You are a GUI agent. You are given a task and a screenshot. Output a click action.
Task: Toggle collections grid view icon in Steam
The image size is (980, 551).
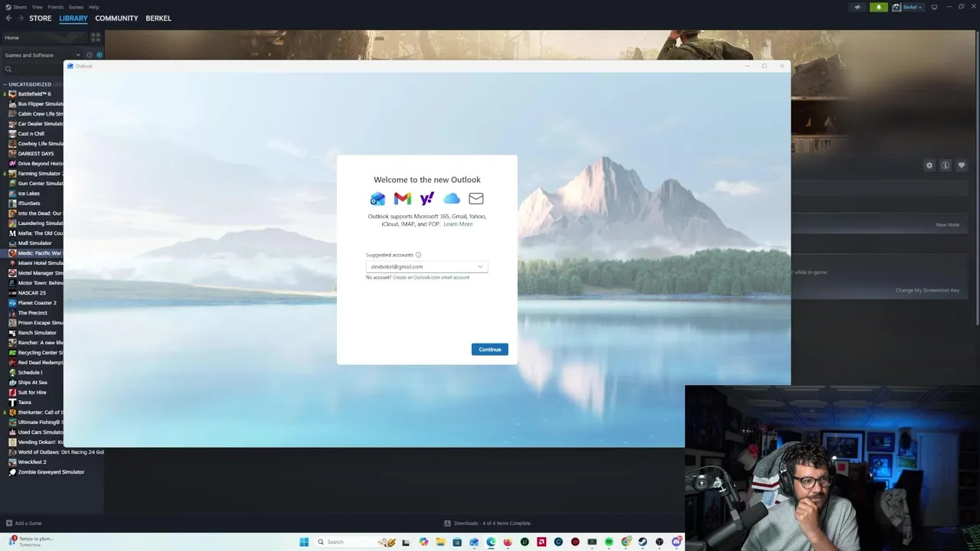pyautogui.click(x=96, y=37)
